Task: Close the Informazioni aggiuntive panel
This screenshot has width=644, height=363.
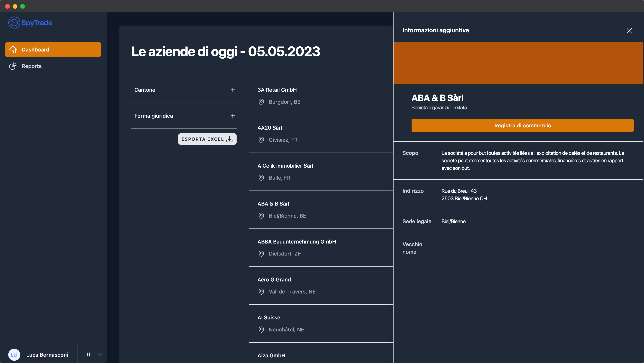Action: pyautogui.click(x=629, y=31)
